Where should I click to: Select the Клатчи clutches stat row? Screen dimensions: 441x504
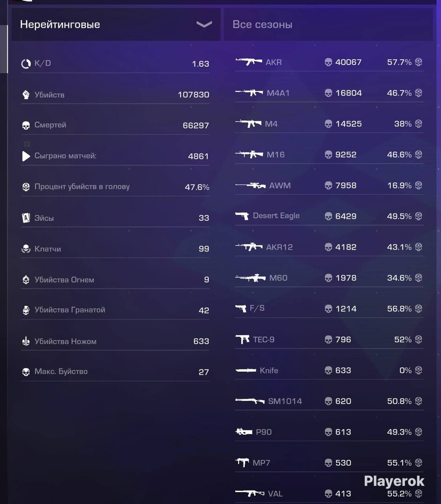click(115, 248)
